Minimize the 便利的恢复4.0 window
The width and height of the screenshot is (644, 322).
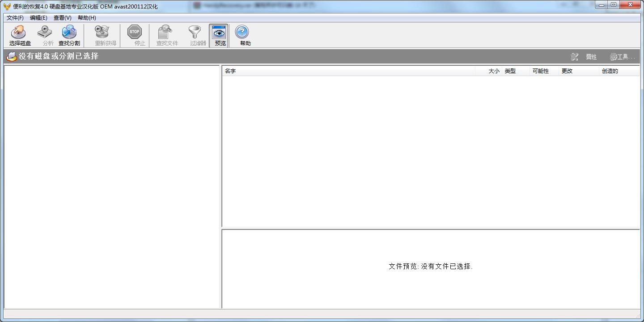[x=602, y=5]
